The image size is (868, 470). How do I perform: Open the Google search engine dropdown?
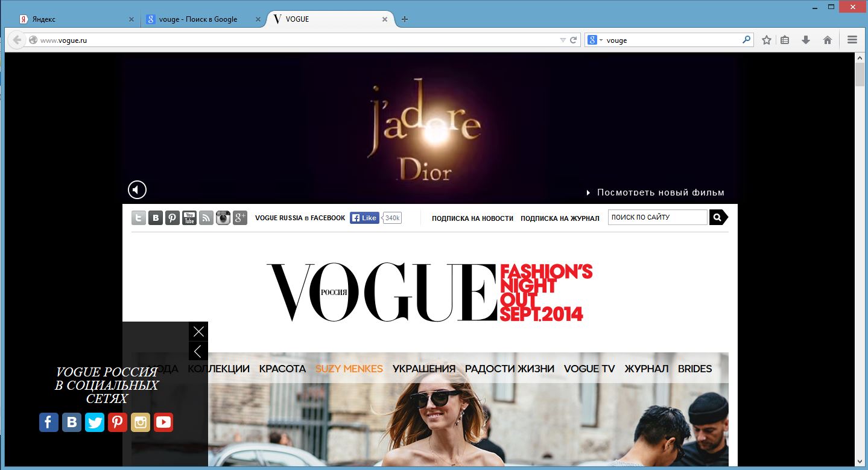click(x=595, y=40)
